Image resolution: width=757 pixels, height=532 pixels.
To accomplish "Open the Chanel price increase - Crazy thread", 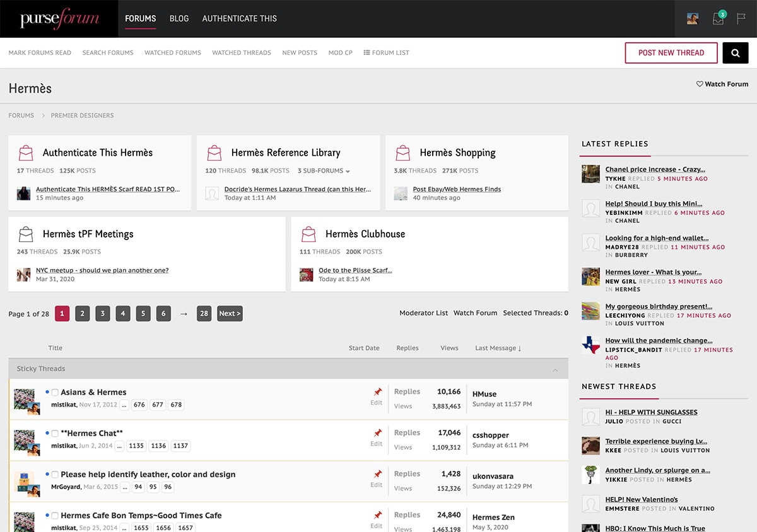I will click(x=655, y=170).
